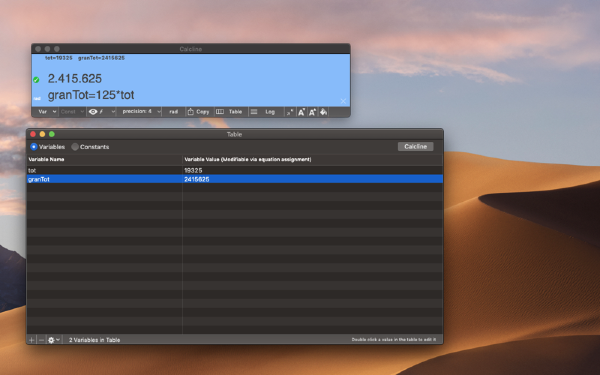The height and width of the screenshot is (375, 600).
Task: Expand the gear actions menu in the table footer
Action: (54, 340)
